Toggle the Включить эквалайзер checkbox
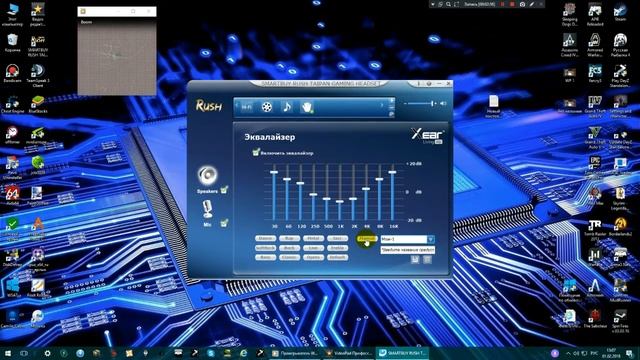 point(256,152)
